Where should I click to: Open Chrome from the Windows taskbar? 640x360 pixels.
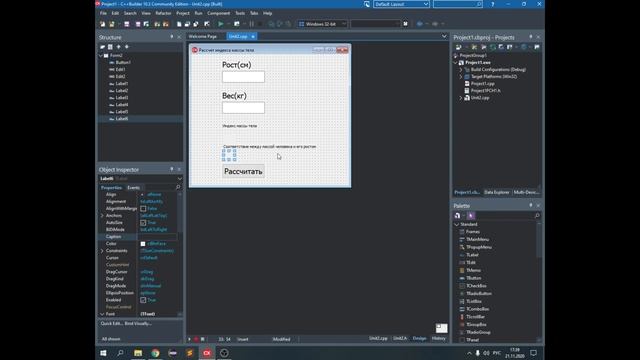[156, 353]
